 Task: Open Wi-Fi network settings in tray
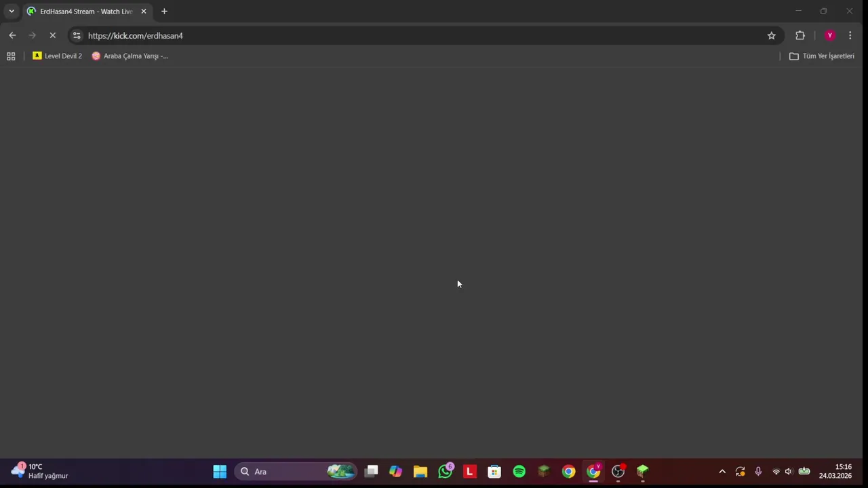click(776, 472)
